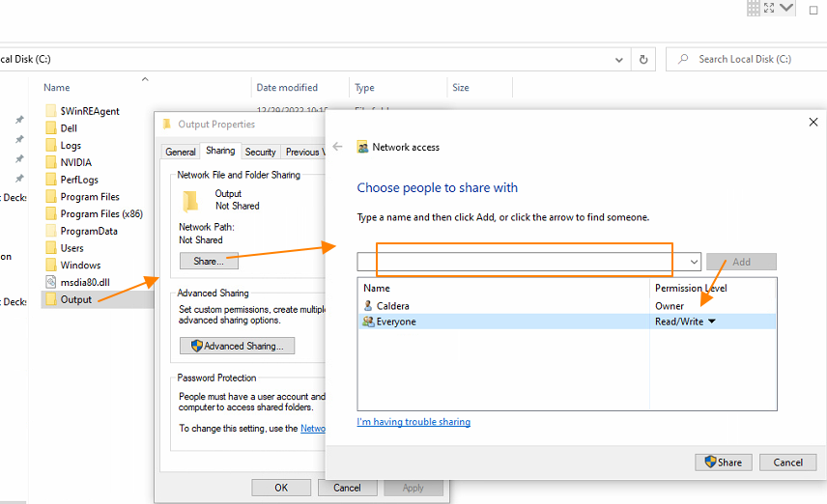Screen dimensions: 827x504
Task: Click the back arrow in Network access dialog
Action: point(337,147)
